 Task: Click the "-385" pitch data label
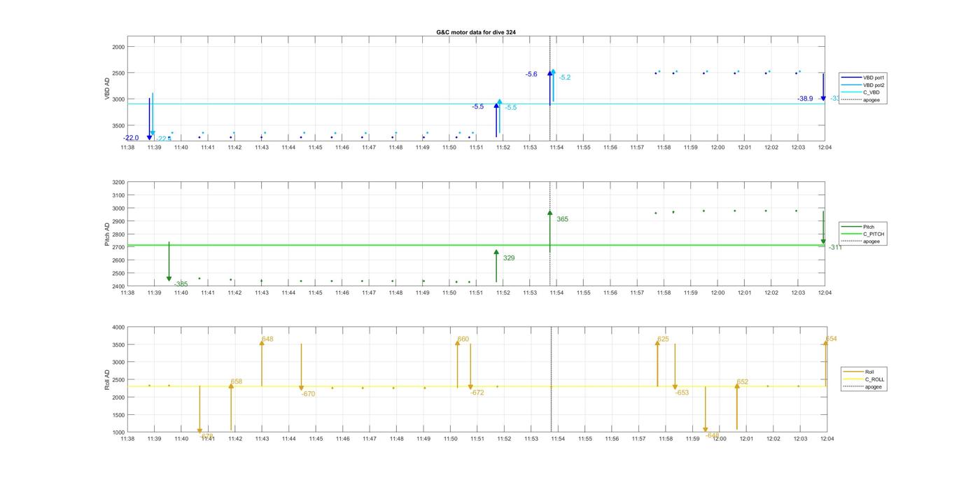[x=181, y=283]
